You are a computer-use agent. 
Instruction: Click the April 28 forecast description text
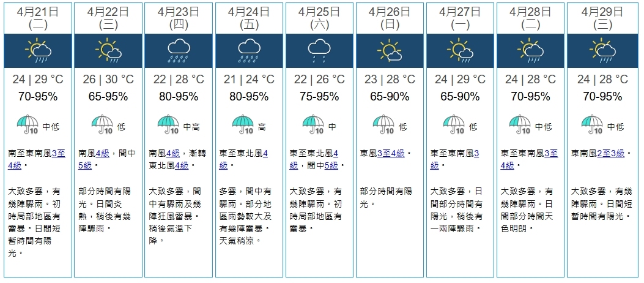coord(528,209)
